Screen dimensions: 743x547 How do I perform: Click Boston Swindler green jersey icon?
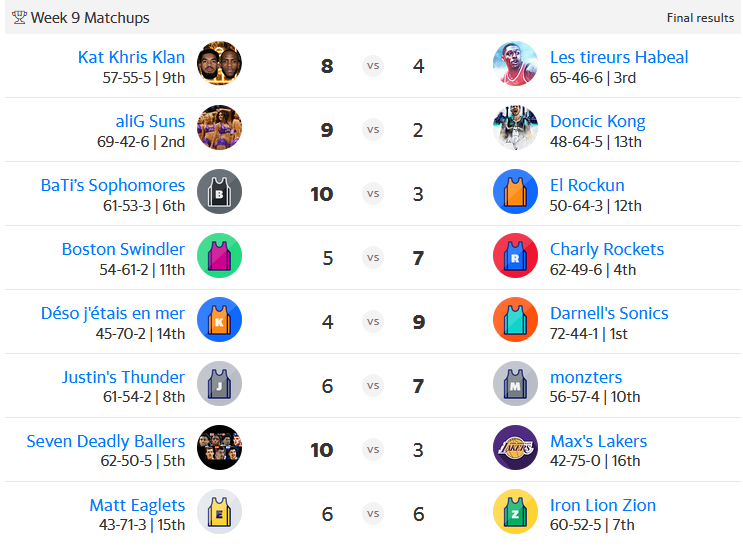(219, 255)
